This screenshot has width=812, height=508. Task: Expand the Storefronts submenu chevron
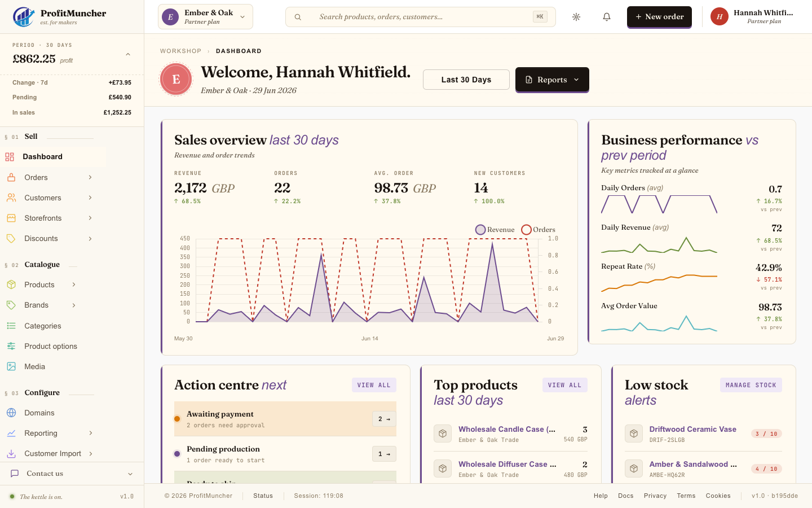90,218
